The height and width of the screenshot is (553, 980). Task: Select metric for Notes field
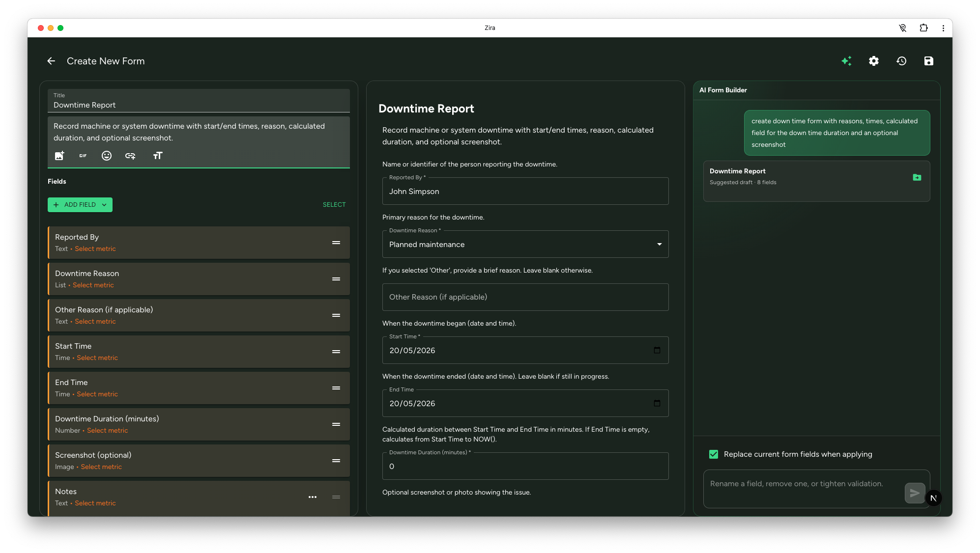[95, 503]
